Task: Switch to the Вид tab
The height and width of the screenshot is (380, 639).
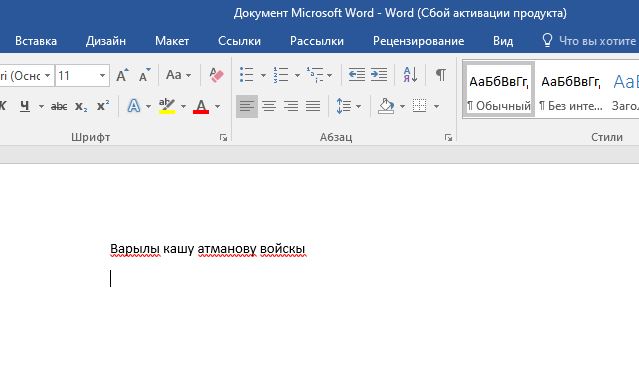Action: point(503,41)
